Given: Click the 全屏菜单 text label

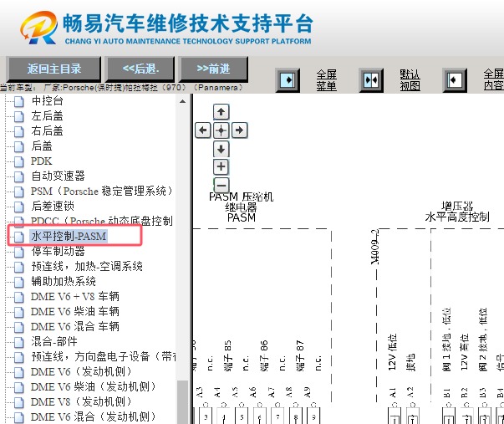Looking at the screenshot, I should tap(326, 80).
